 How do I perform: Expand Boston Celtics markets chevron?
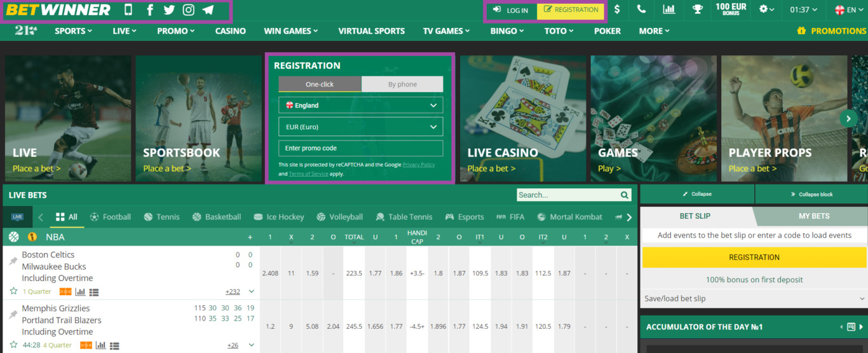[252, 291]
